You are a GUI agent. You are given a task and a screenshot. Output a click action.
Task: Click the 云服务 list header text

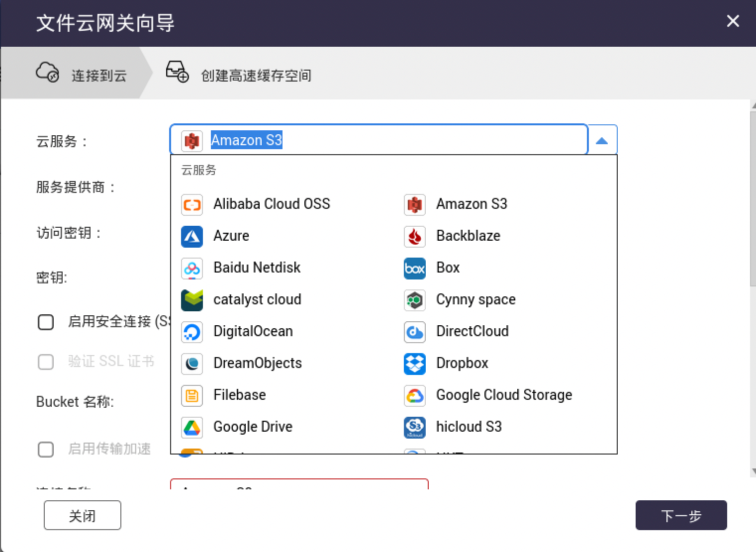199,170
